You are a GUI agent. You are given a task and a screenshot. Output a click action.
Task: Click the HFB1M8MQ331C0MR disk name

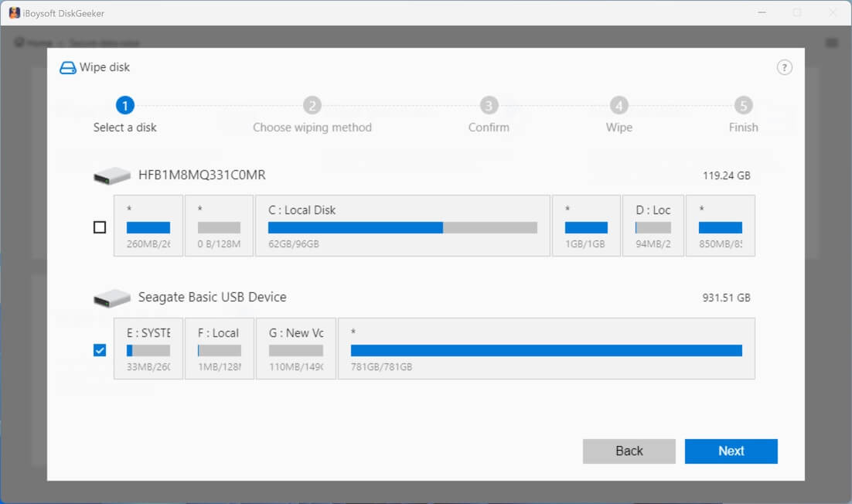click(202, 175)
